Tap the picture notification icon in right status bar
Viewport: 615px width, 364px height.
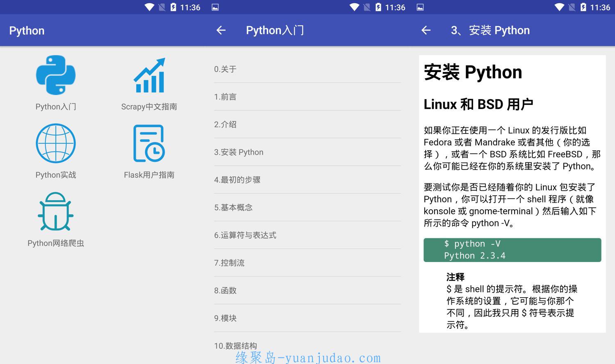pos(420,7)
